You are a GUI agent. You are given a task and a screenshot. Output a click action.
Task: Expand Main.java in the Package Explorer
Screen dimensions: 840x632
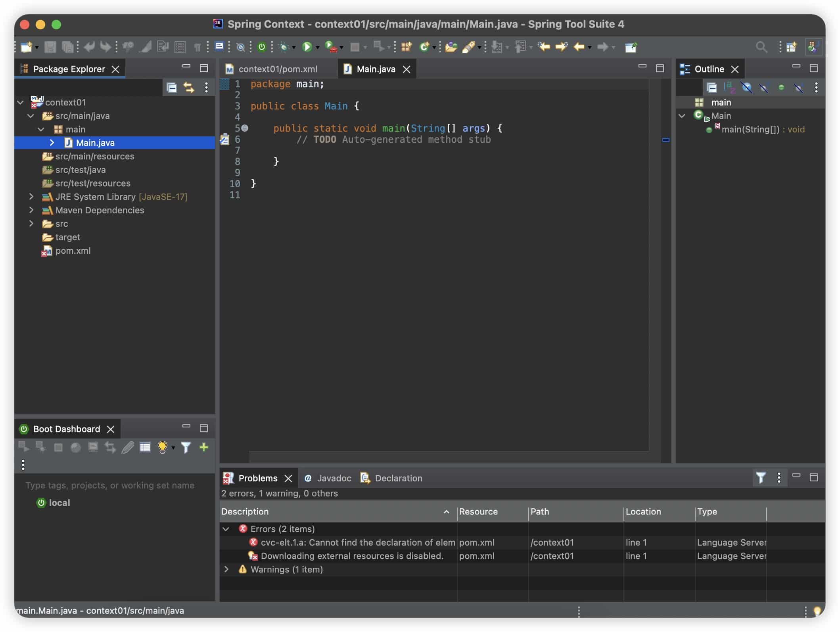tap(52, 143)
